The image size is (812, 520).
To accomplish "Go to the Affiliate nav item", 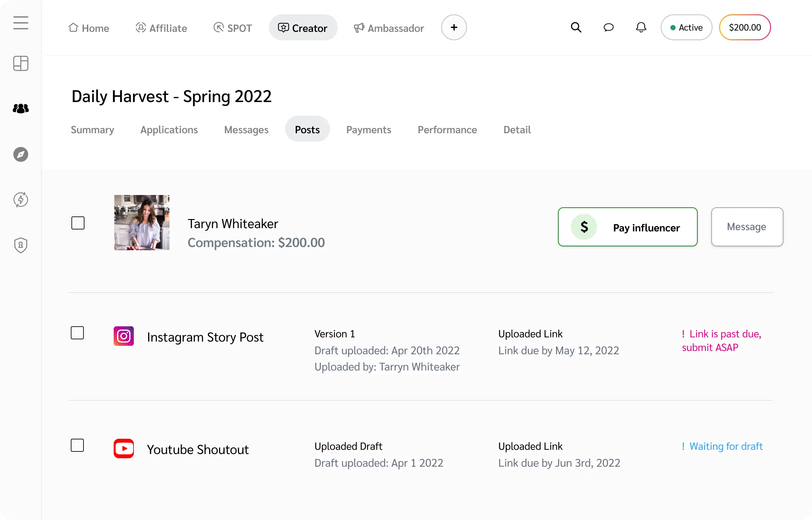I will tap(161, 28).
